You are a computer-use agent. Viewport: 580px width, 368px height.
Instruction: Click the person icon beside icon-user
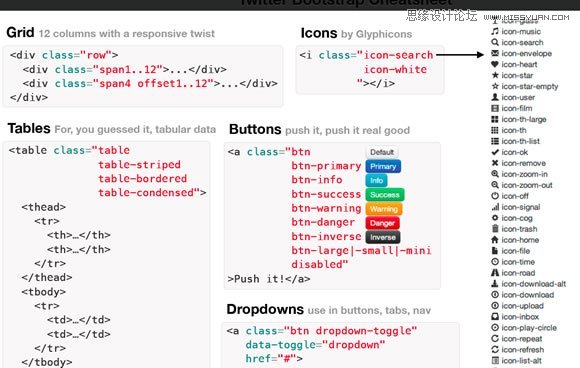coord(495,97)
